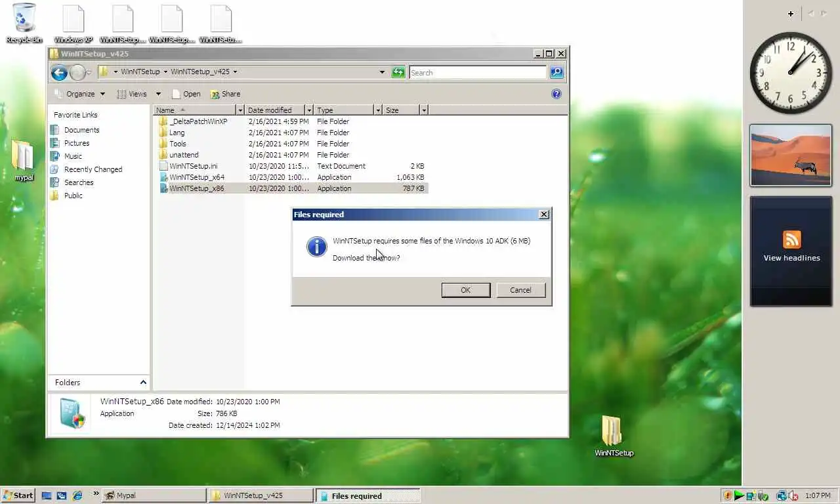Expand the Folders pane chevron
This screenshot has width=840, height=504.
(x=143, y=382)
